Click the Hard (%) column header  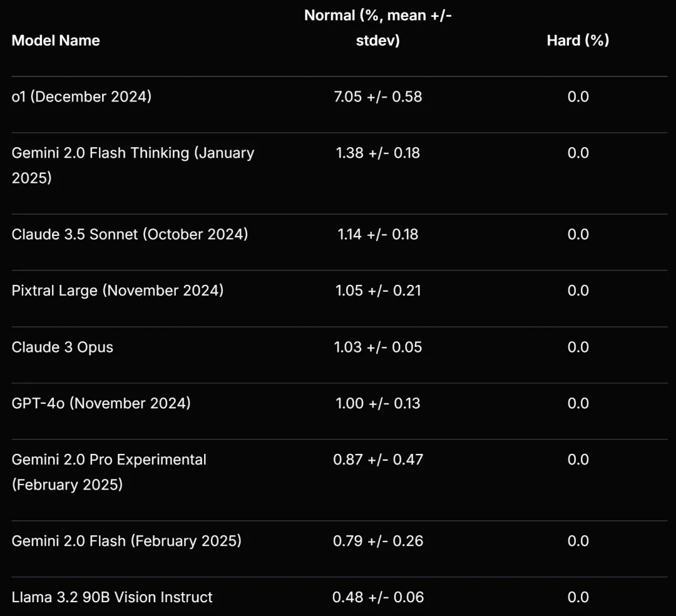tap(578, 41)
